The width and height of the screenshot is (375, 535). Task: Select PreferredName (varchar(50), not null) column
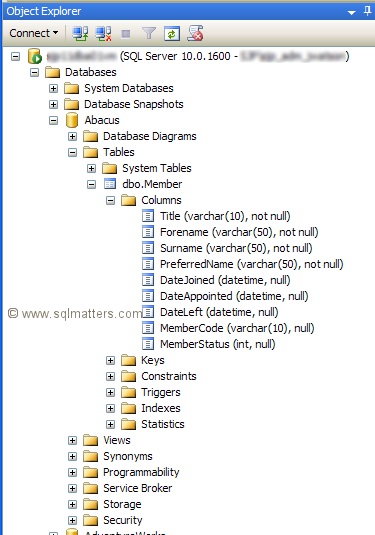coord(251,264)
